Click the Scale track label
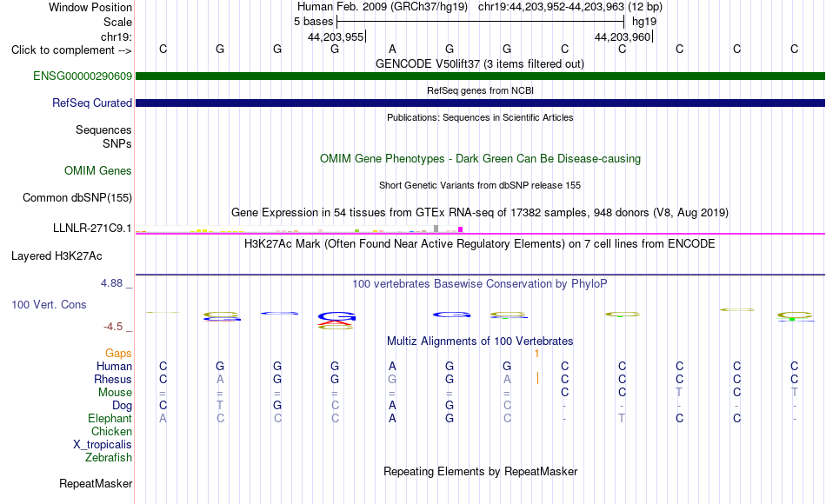 pos(117,22)
